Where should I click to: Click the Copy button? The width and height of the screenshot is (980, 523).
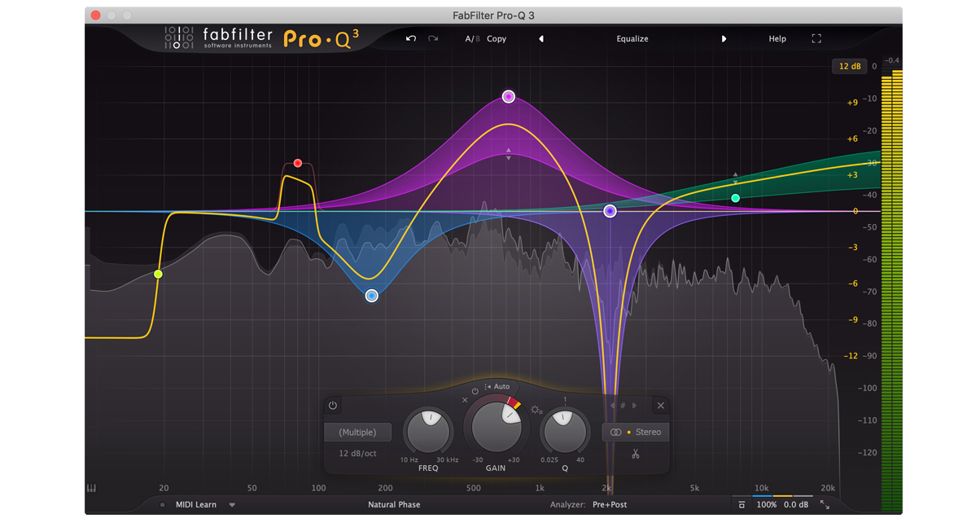pos(497,39)
